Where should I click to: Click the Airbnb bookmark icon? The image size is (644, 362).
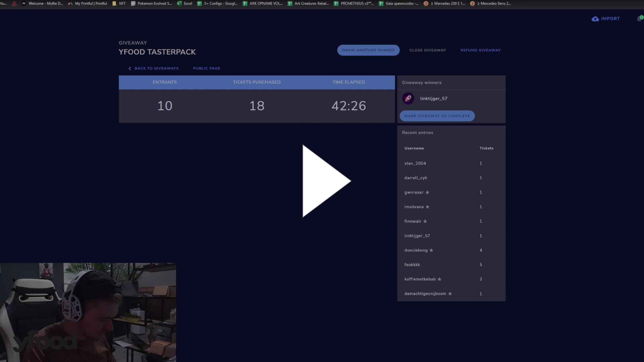(13, 3)
